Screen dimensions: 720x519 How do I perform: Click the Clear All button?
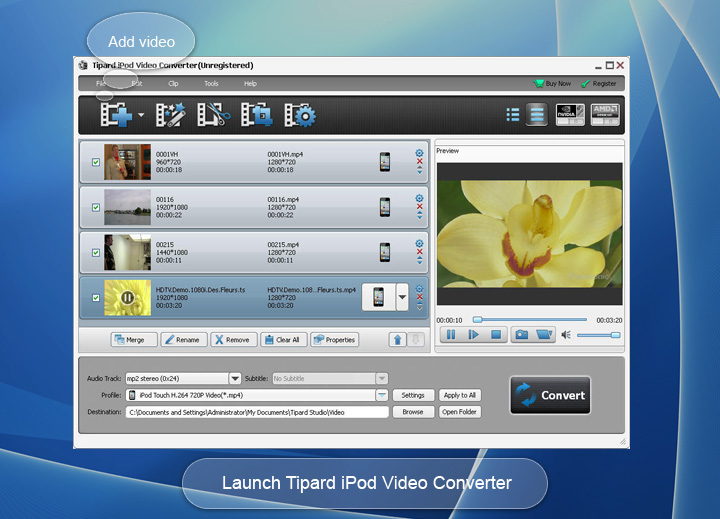[284, 340]
